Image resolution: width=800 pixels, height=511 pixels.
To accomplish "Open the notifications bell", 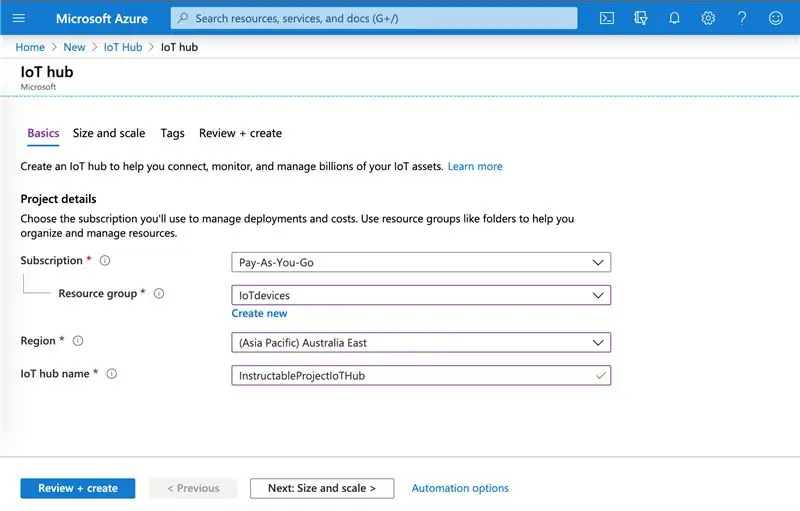I will 674,18.
